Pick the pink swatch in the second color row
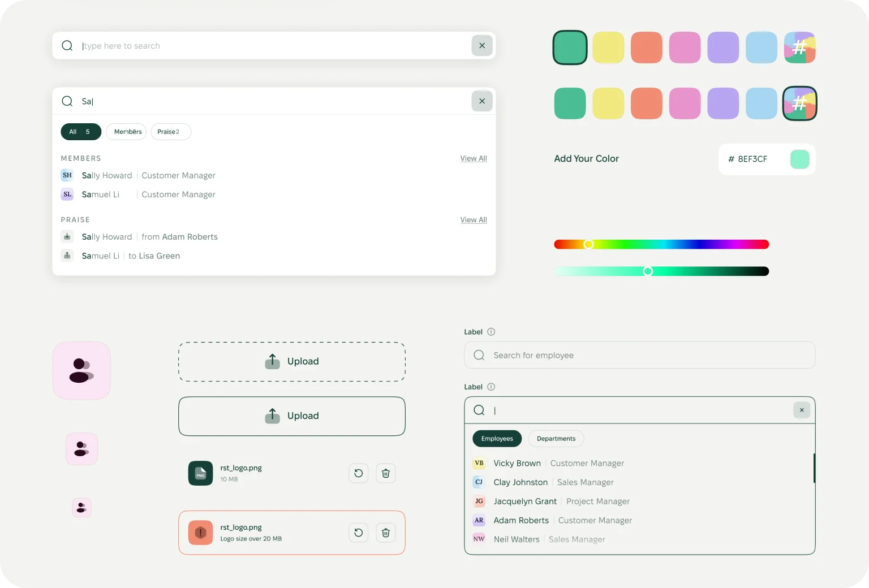 point(685,103)
